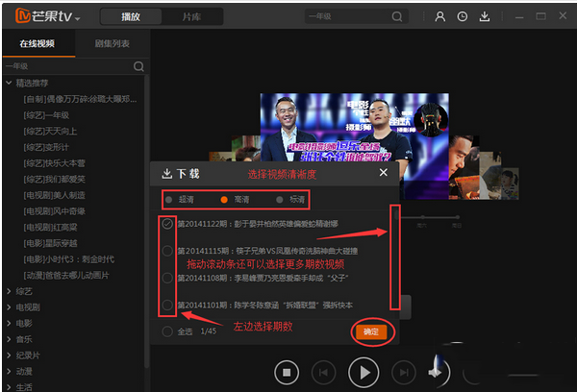
Task: Open [电视剧]美人制造 in the list
Action: coord(54,195)
